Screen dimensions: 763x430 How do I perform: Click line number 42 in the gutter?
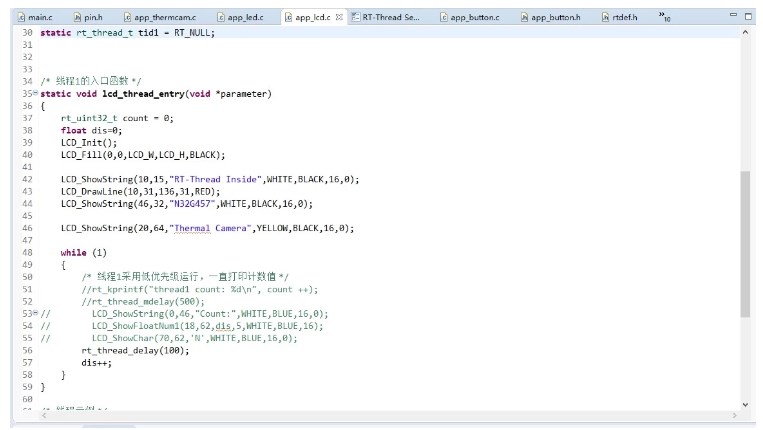27,179
